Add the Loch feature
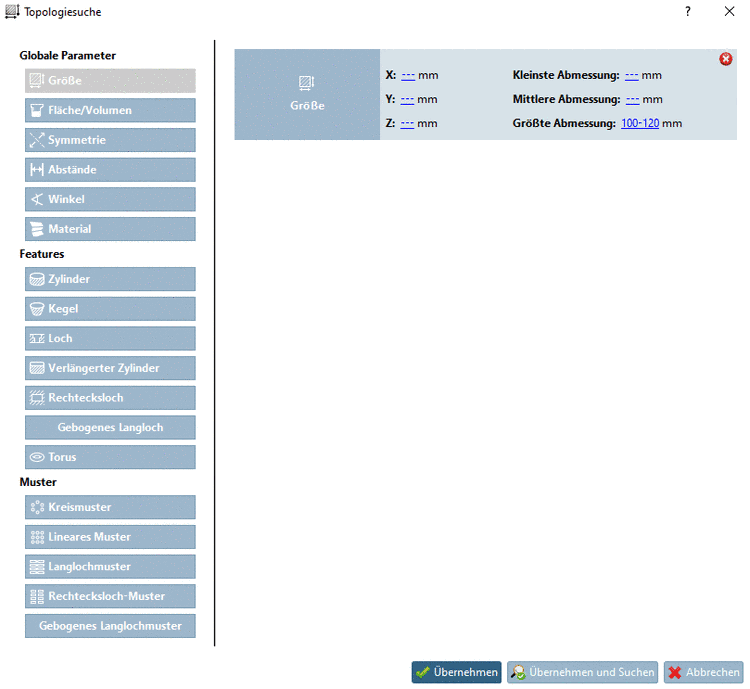 [110, 338]
